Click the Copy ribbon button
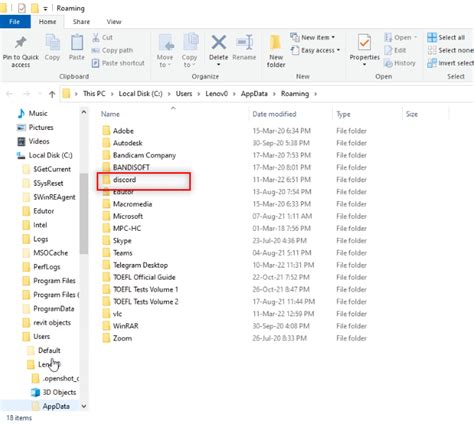 [x=52, y=48]
